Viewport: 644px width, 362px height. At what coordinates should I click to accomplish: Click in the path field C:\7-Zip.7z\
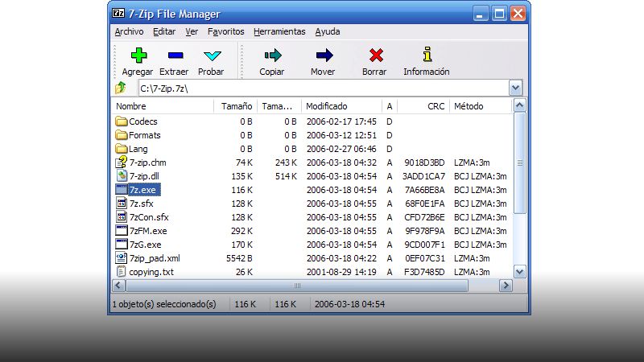(324, 88)
